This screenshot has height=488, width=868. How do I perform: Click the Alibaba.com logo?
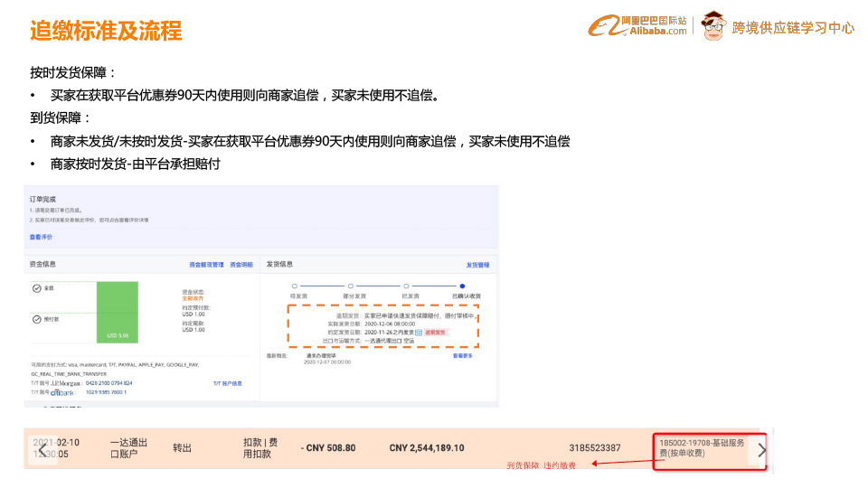(637, 26)
